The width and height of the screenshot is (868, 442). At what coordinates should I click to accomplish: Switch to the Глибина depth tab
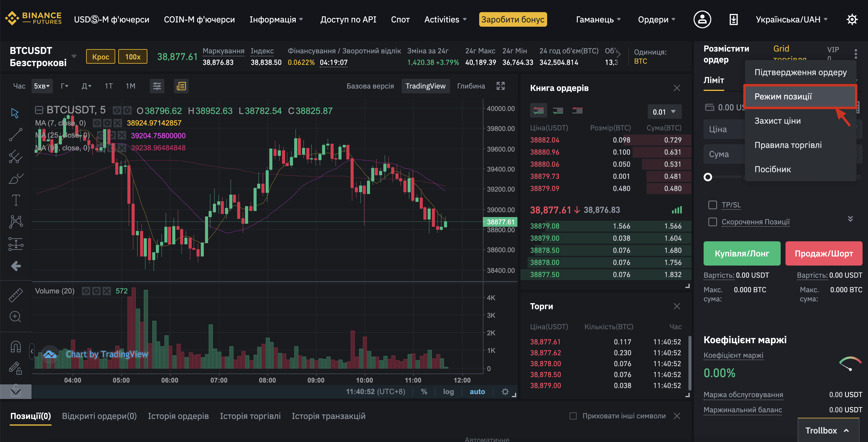coord(471,86)
